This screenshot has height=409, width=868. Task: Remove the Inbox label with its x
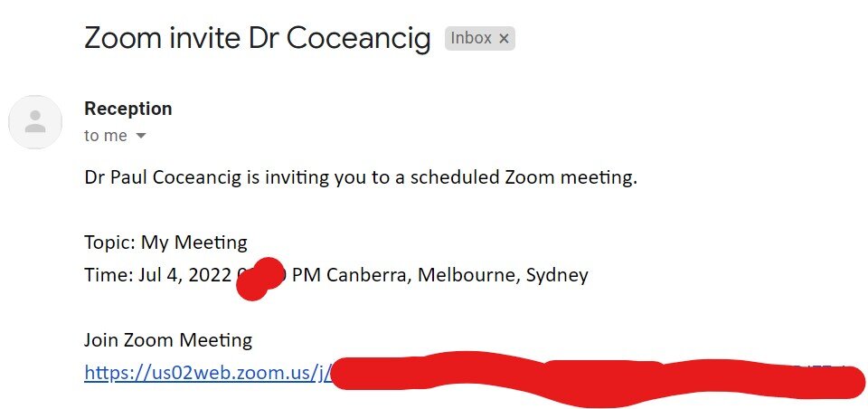[x=504, y=38]
